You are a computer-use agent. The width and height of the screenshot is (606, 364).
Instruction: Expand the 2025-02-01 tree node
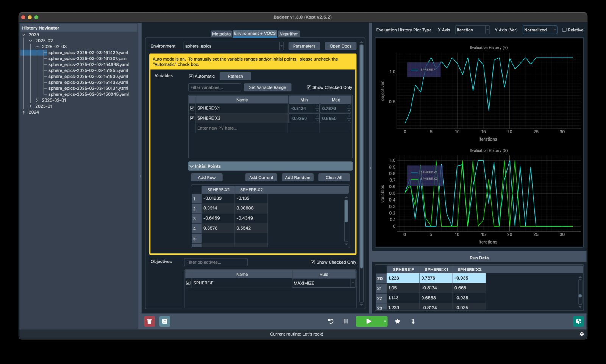[x=37, y=100]
